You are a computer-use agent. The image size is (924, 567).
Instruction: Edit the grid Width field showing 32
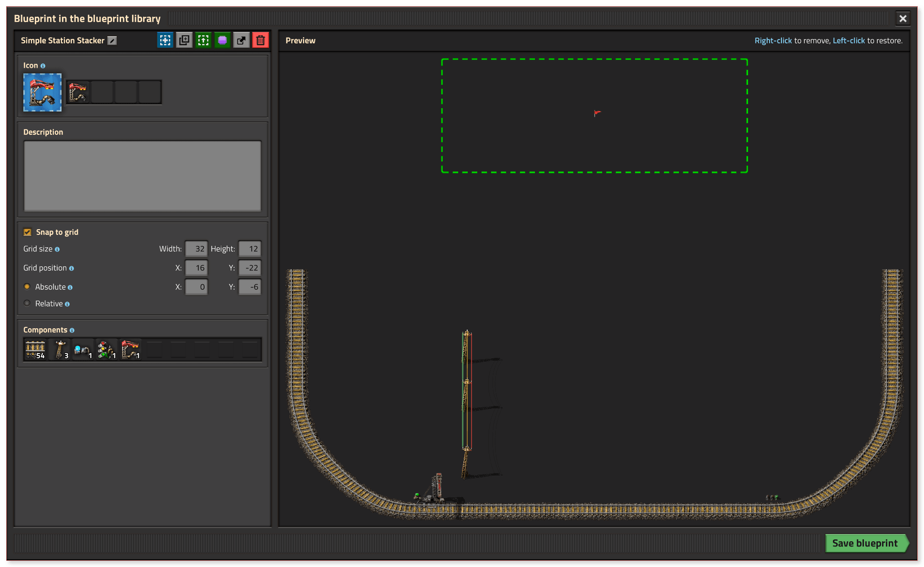(x=196, y=249)
